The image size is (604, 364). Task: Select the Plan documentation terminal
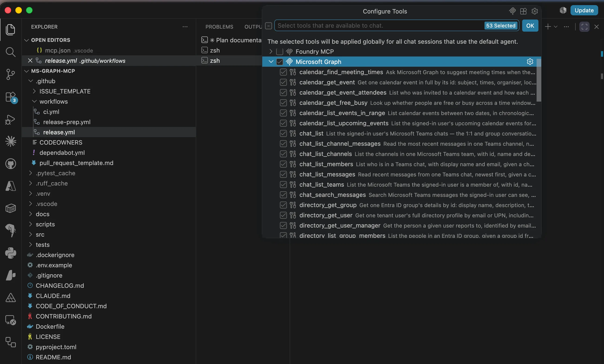coord(231,40)
